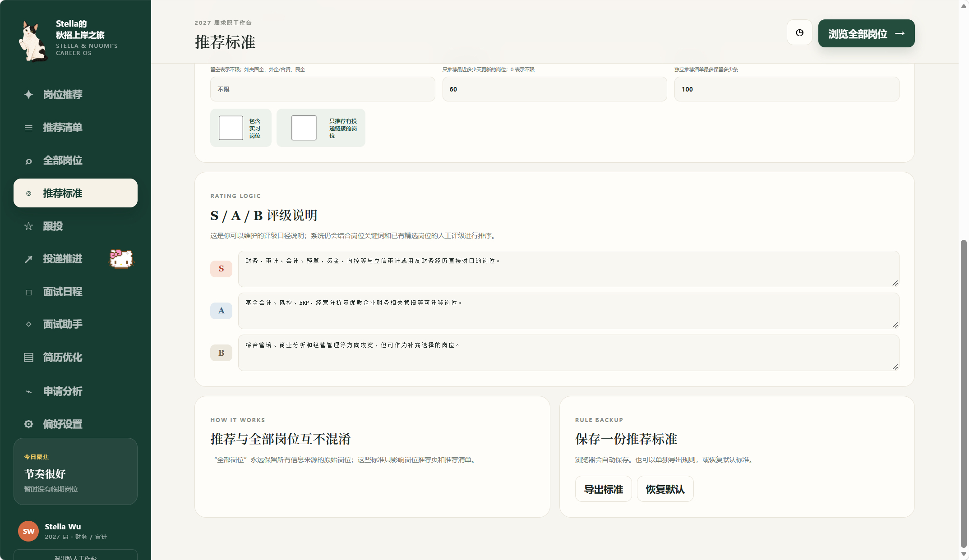The width and height of the screenshot is (969, 560).
Task: Click the Hello Kitty pixel icon
Action: (121, 259)
